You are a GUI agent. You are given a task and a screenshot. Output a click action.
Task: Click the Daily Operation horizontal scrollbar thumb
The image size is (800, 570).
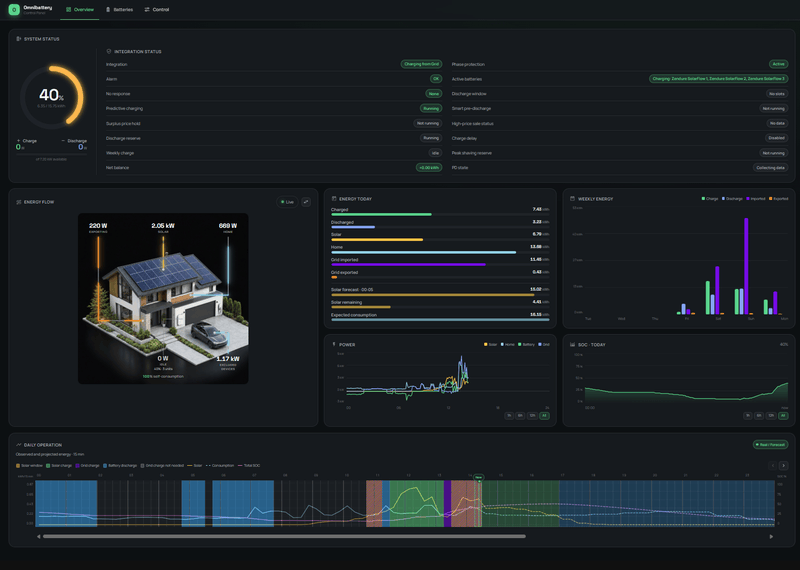[x=284, y=536]
